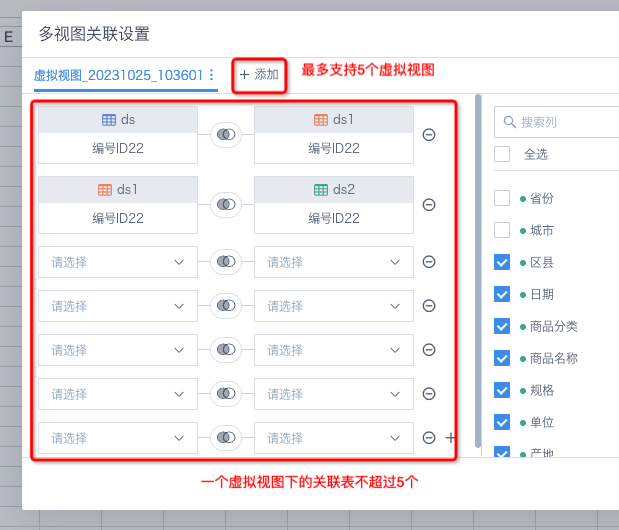Enable the 省份 column checkbox
Image resolution: width=619 pixels, height=530 pixels.
click(x=502, y=198)
